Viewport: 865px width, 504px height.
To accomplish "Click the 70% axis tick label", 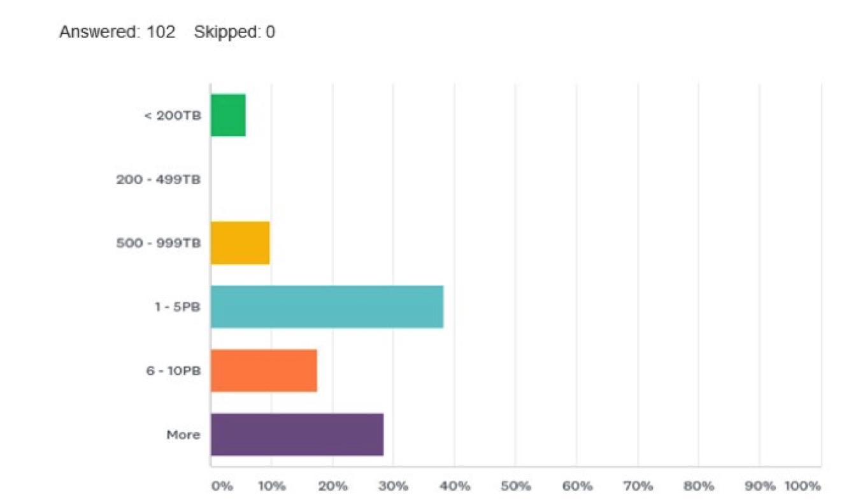I will coord(638,487).
